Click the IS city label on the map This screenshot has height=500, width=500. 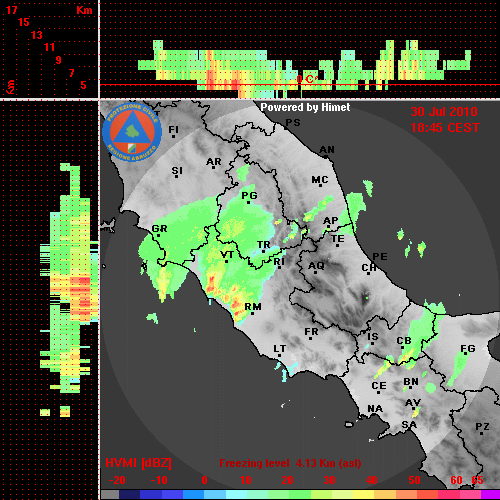[373, 337]
